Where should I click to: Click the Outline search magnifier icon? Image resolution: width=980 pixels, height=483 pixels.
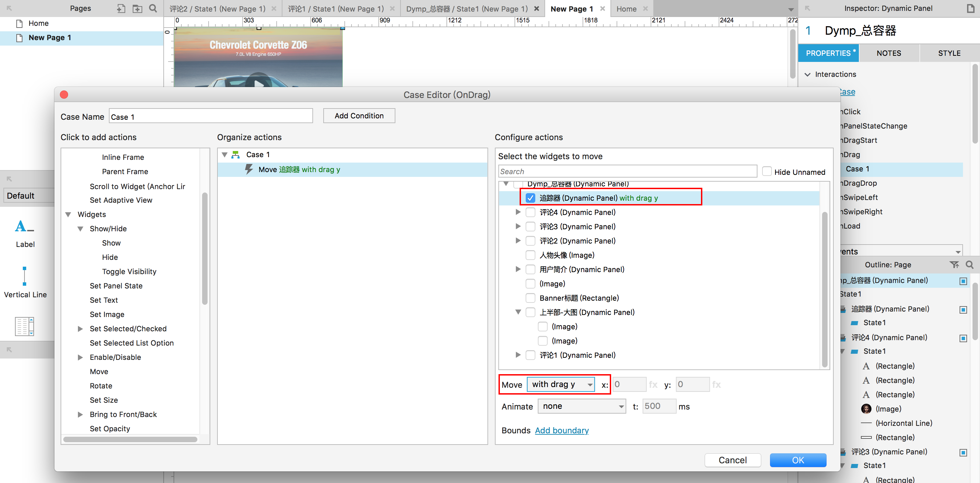click(969, 264)
